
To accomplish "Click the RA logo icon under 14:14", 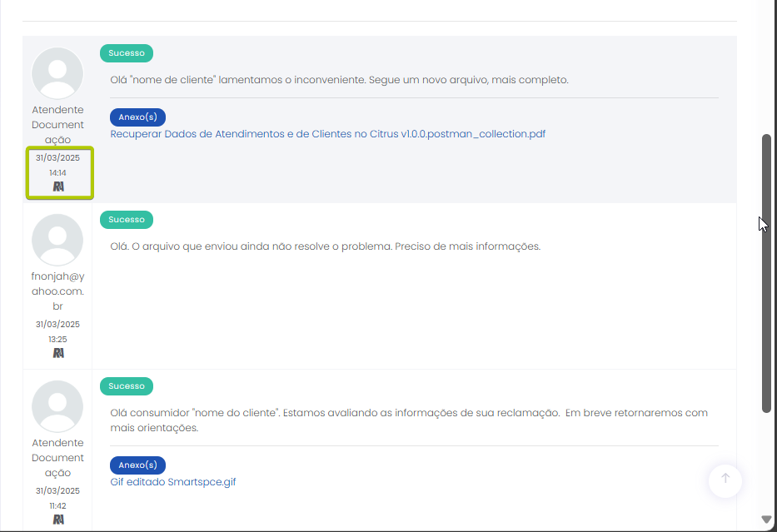I will [x=58, y=186].
